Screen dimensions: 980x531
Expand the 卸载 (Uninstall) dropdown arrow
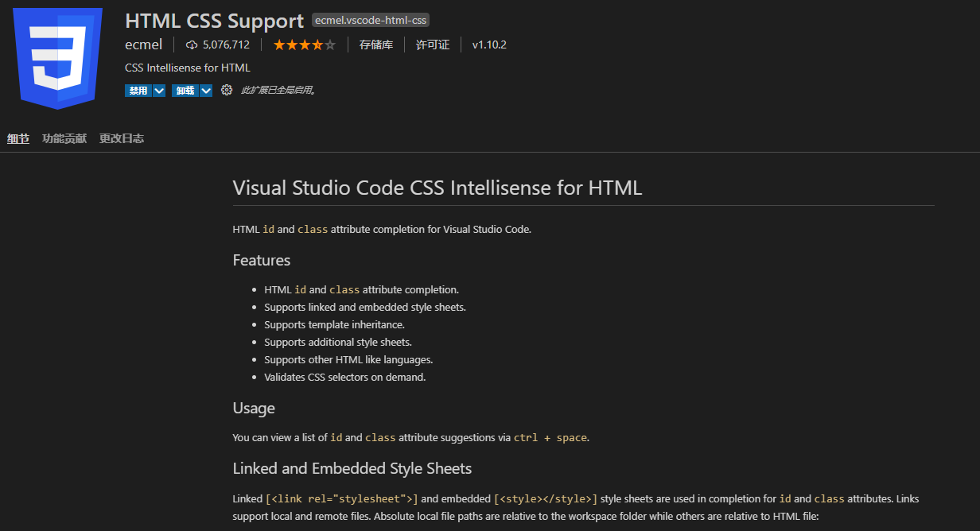pyautogui.click(x=206, y=91)
